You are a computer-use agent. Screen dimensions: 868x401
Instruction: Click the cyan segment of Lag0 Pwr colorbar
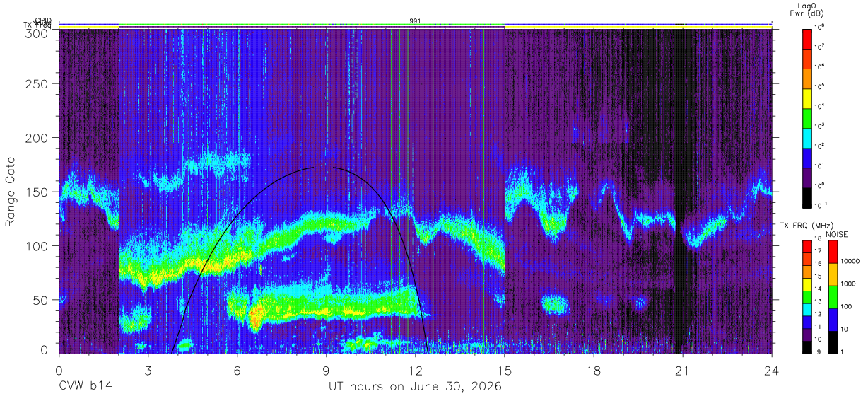[x=807, y=137]
